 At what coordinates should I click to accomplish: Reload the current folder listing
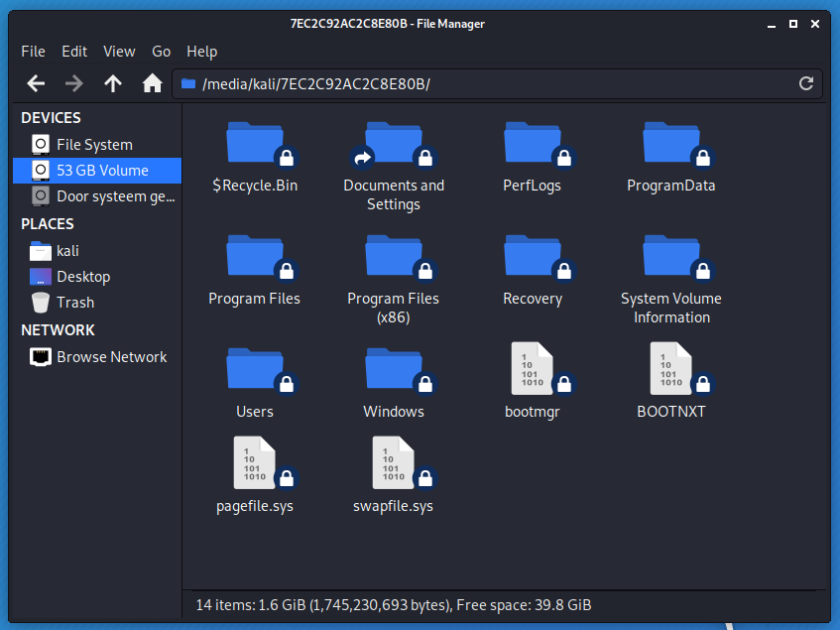(806, 84)
